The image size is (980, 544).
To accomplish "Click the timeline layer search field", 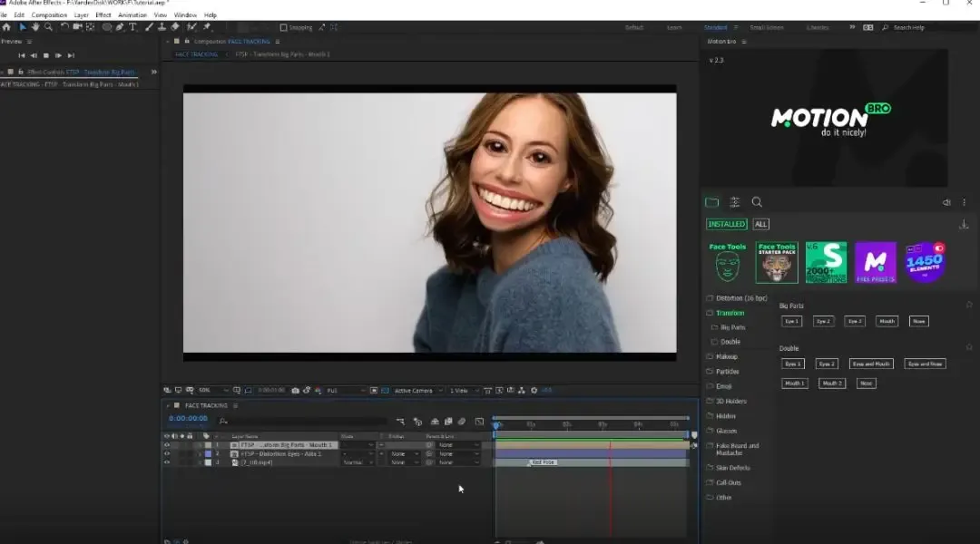I will 304,422.
